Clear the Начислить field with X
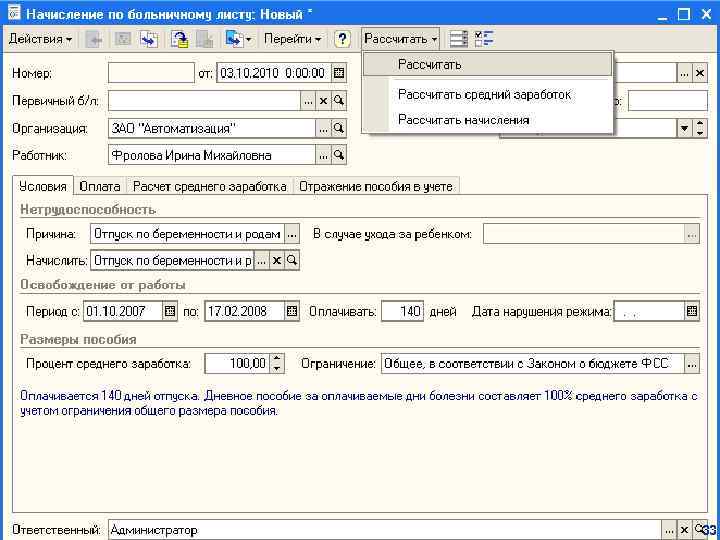Image resolution: width=720 pixels, height=540 pixels. (x=276, y=260)
